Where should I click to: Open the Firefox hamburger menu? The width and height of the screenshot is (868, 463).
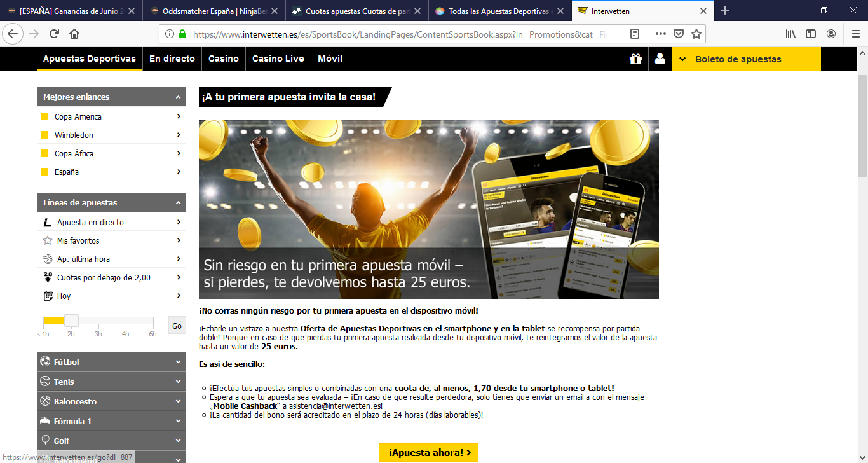(855, 34)
